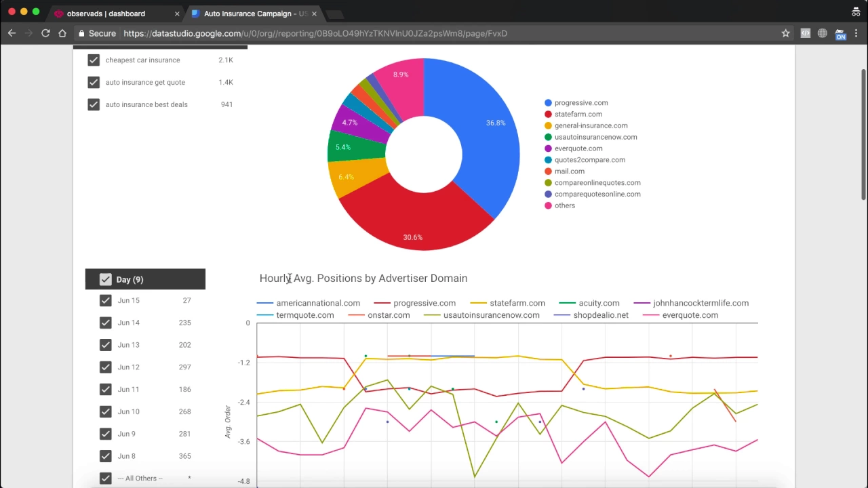Close the observads dashboard tab
Viewport: 868px width, 488px height.
tap(177, 14)
